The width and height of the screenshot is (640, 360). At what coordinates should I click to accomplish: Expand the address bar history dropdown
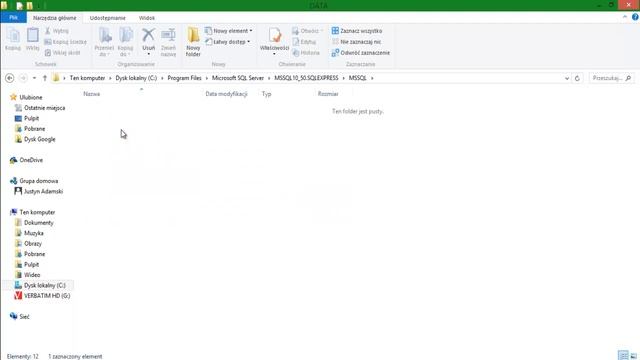(x=567, y=78)
